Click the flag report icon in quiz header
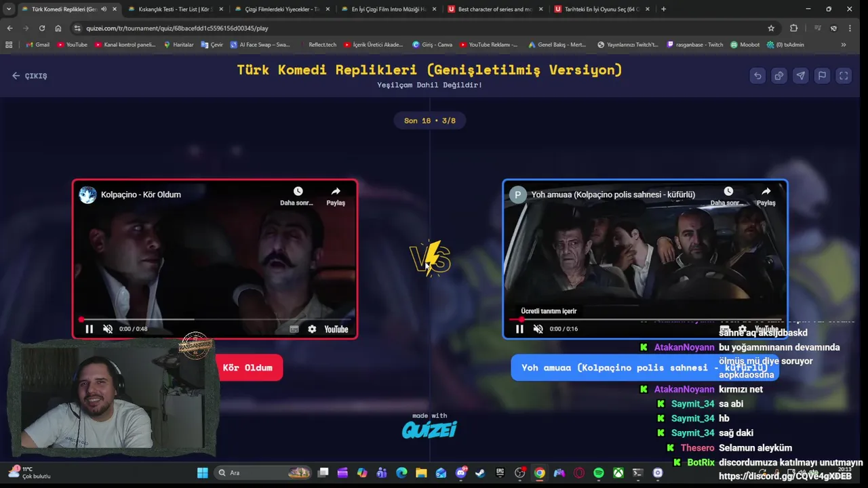This screenshot has width=868, height=488. pyautogui.click(x=822, y=76)
